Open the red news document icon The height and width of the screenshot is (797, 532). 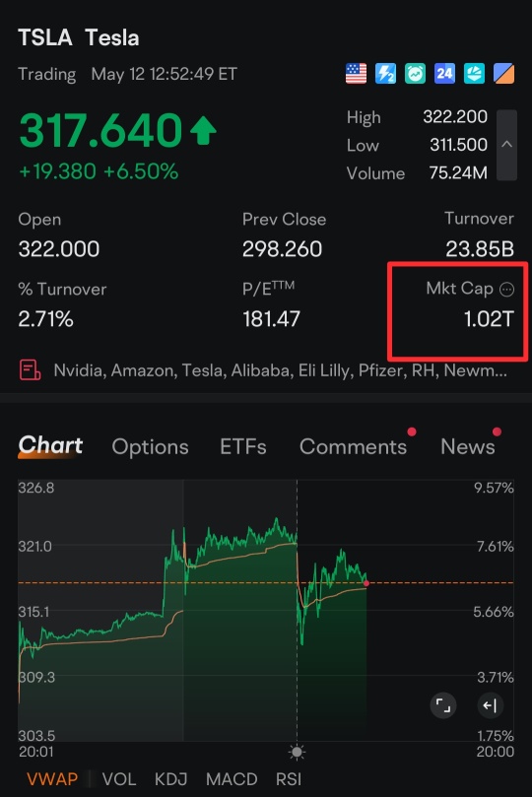pos(30,370)
